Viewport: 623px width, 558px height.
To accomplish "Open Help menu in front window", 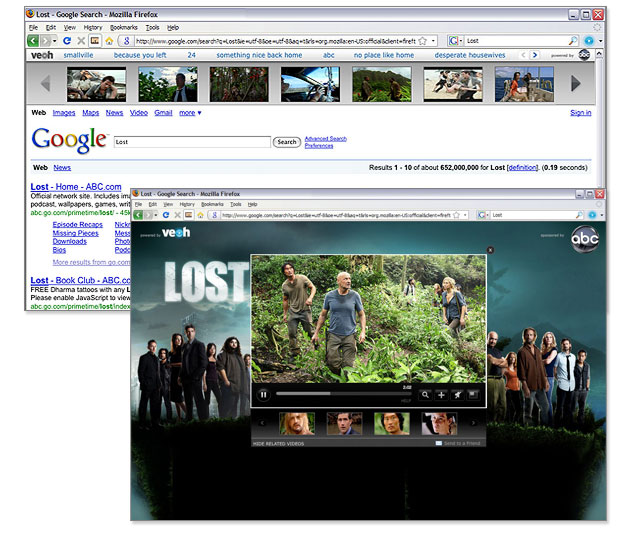I will [x=253, y=204].
